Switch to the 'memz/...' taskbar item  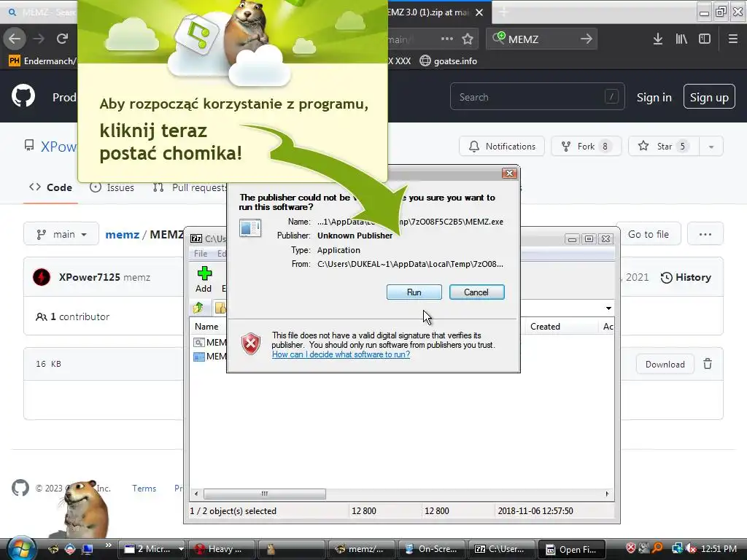pos(362,549)
